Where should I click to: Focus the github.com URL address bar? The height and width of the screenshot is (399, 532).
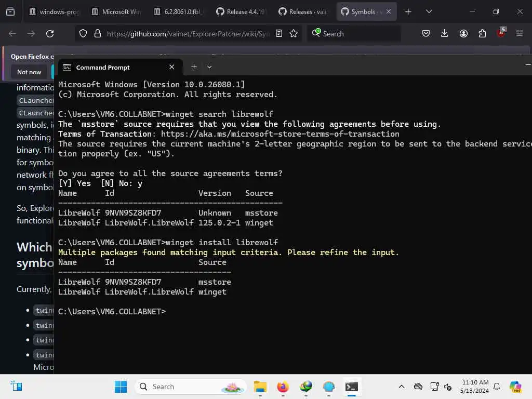(x=188, y=34)
